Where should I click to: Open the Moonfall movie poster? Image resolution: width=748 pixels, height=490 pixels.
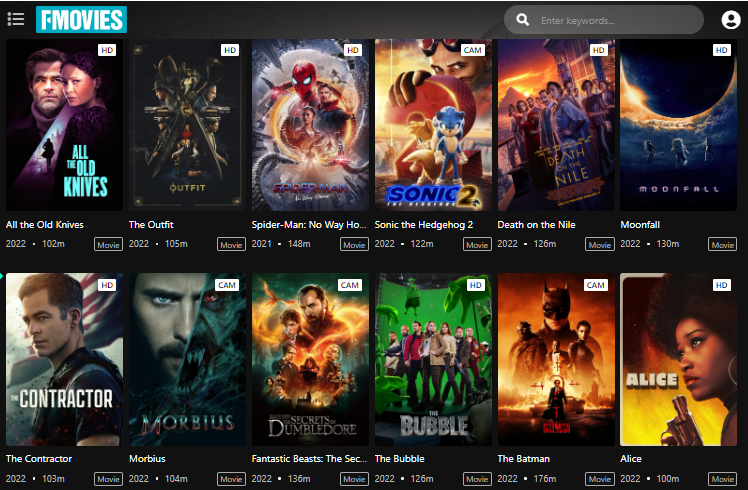click(x=678, y=125)
